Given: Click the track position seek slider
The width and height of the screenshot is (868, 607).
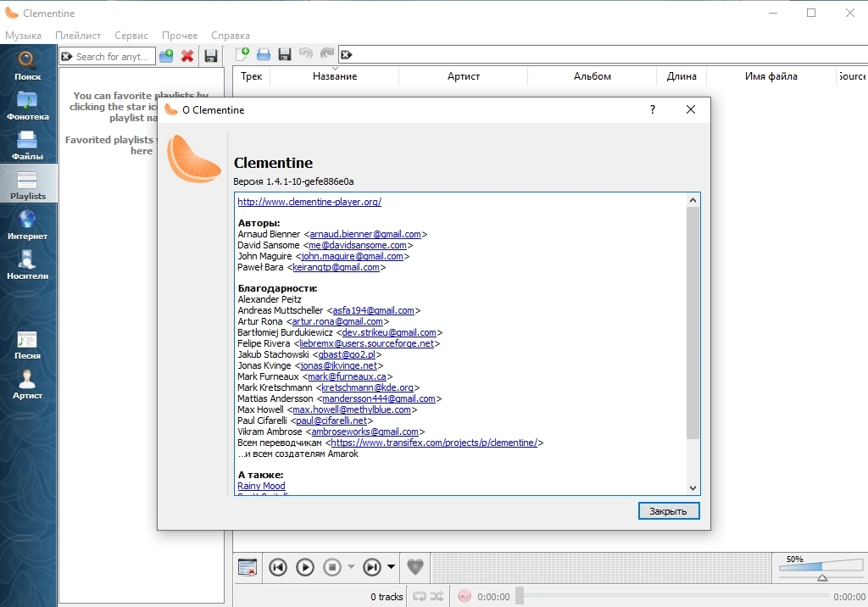Looking at the screenshot, I should coord(672,597).
